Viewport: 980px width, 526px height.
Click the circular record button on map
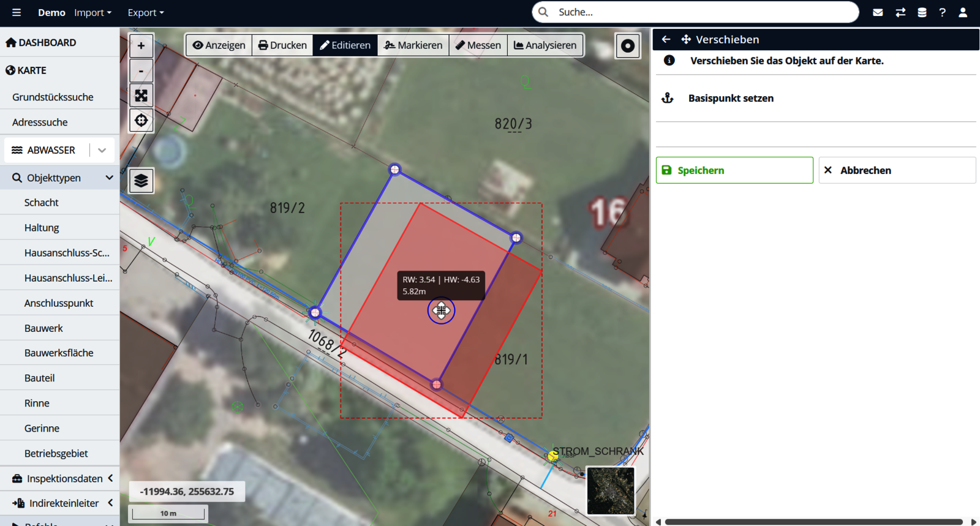click(x=627, y=46)
